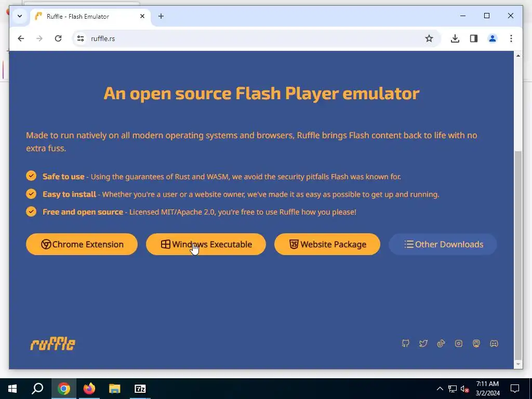
Task: Download the Chrome Extension
Action: (x=82, y=244)
